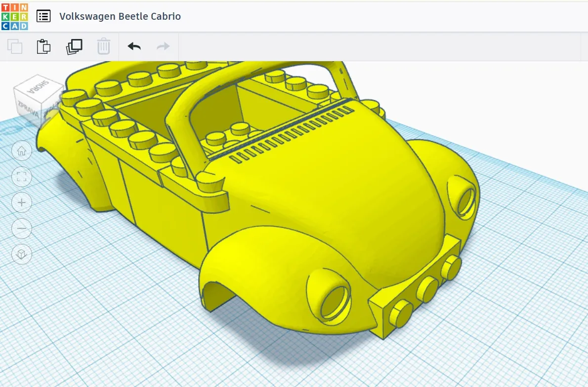Redo the last action
This screenshot has height=387, width=588.
pyautogui.click(x=163, y=46)
